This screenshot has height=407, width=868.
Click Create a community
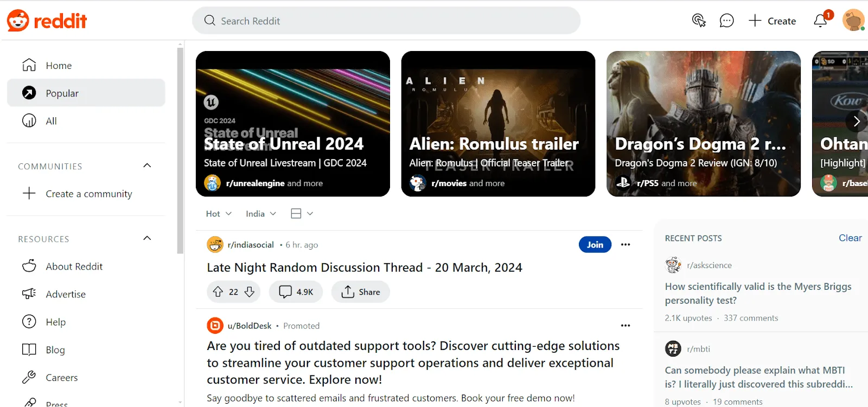point(86,193)
